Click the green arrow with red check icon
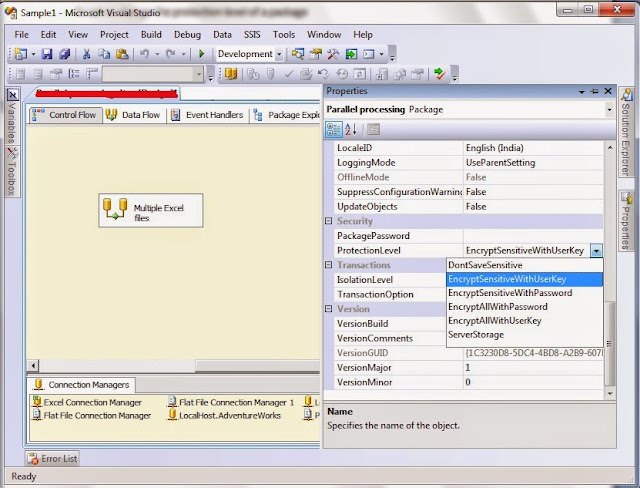Image resolution: width=640 pixels, height=488 pixels. (x=439, y=74)
